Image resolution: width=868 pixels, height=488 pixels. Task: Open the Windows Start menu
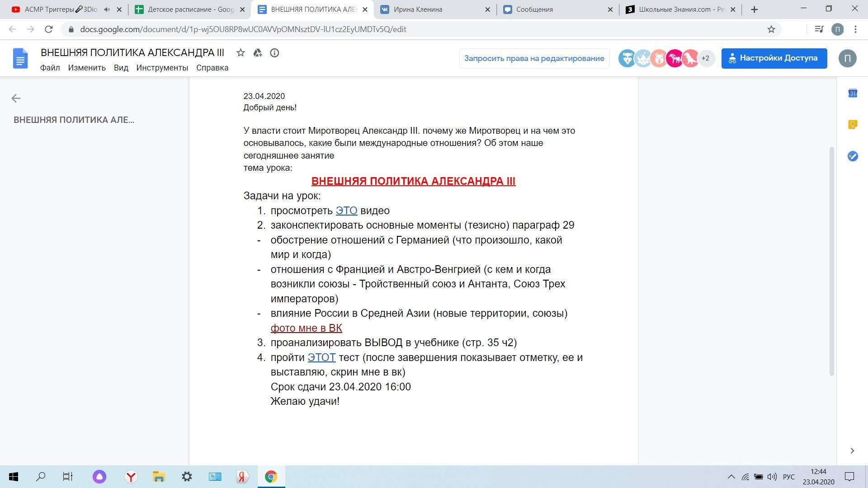(14, 477)
